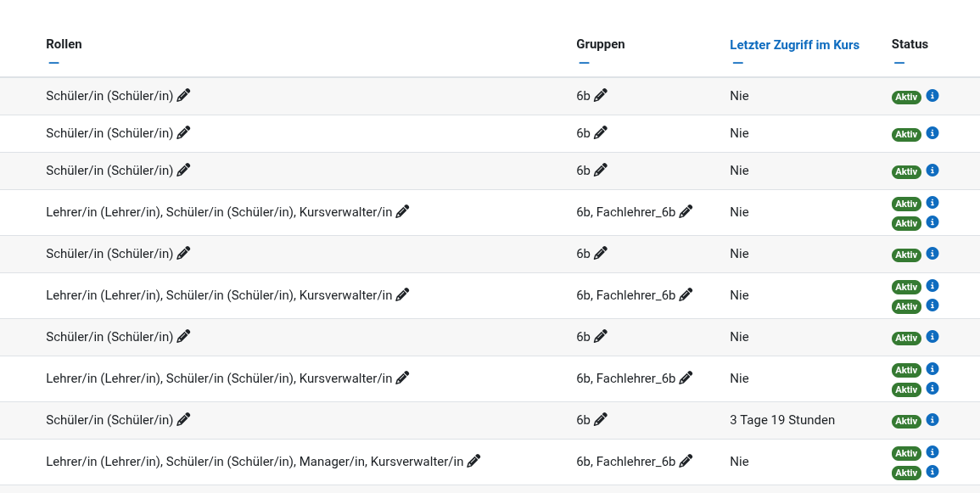Screen dimensions: 980x493
Task: Edit roles in the Manager/in row
Action: click(x=473, y=462)
